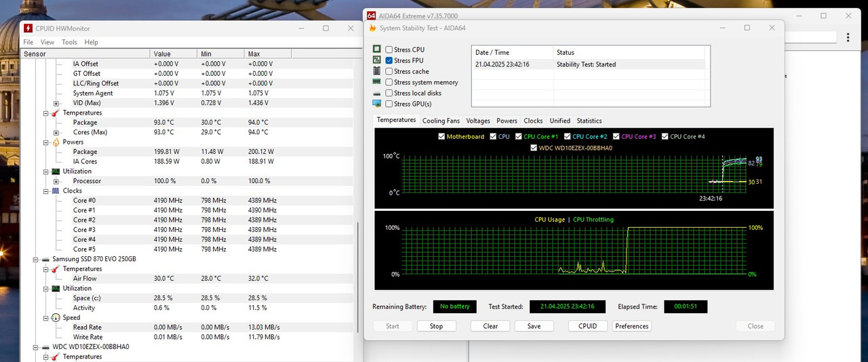868x362 pixels.
Task: Open the Preferences dialog
Action: 632,326
